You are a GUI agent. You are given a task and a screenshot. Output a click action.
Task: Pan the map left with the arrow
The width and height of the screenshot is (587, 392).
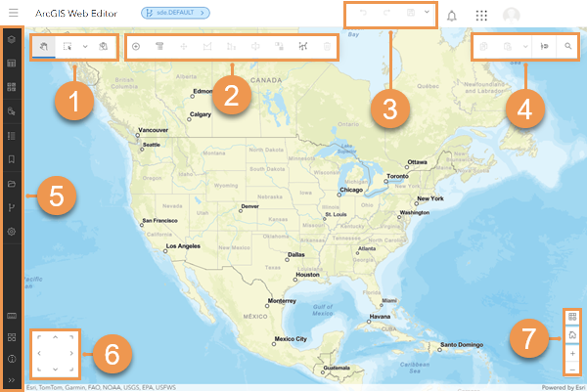point(39,353)
